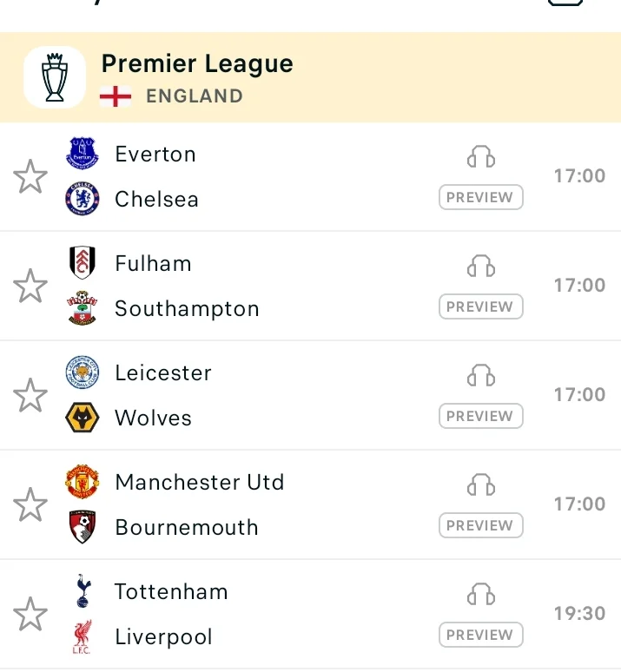Star the Tottenham vs Liverpool match
This screenshot has height=672, width=621.
click(x=30, y=614)
